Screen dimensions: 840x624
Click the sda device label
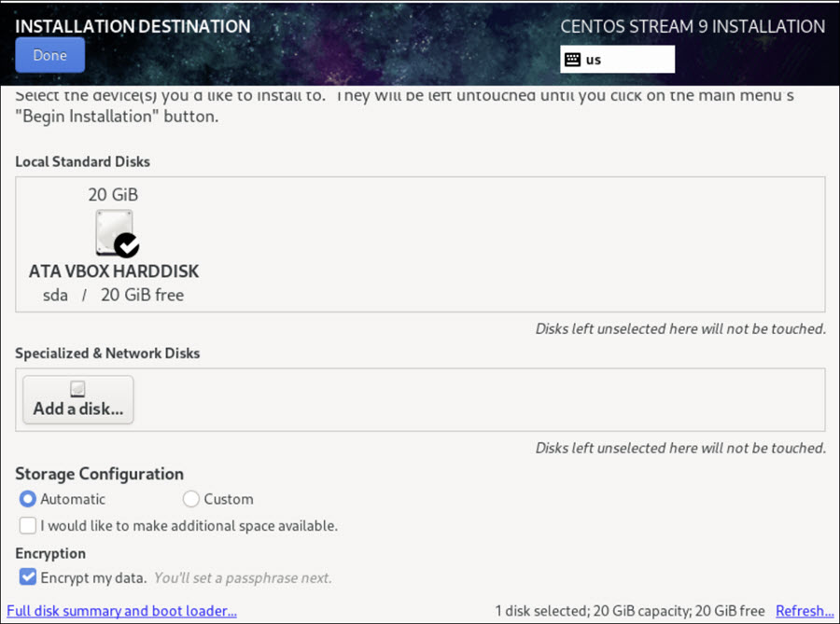click(55, 294)
